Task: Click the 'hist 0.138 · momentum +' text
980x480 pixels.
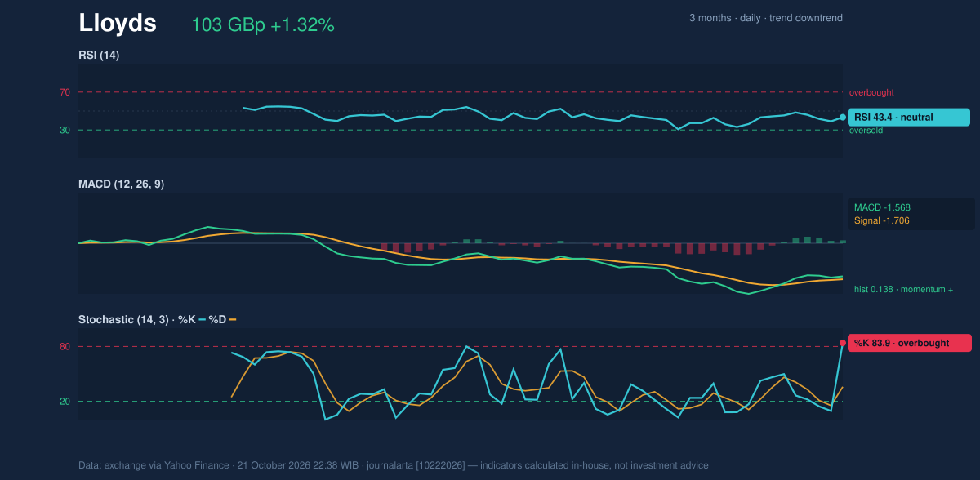Action: [x=904, y=290]
